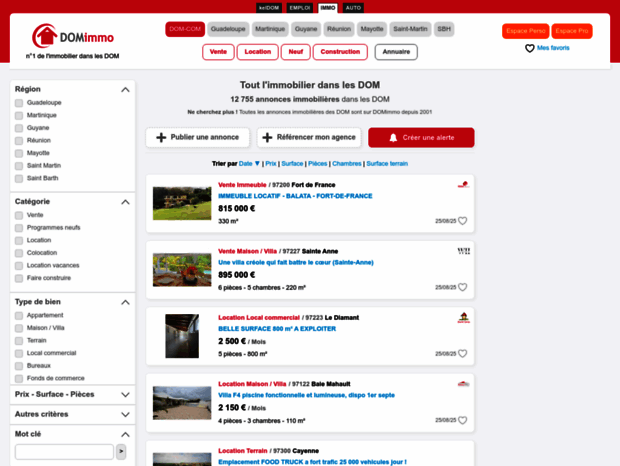
Task: Sort listings by Pièces
Action: coord(318,164)
